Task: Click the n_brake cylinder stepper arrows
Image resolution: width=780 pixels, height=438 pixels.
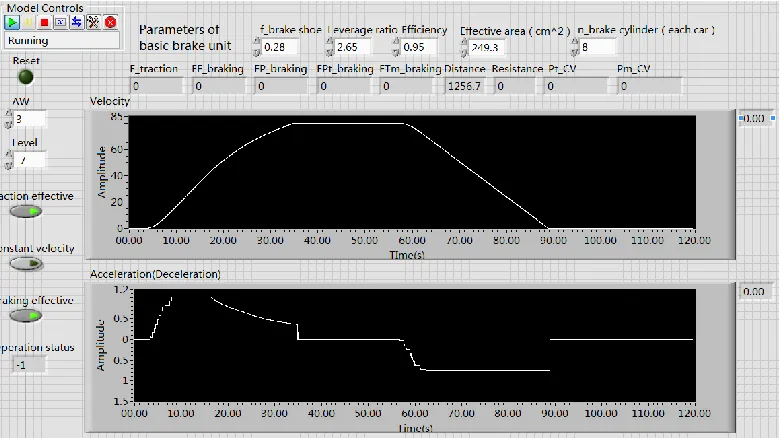Action: (x=575, y=47)
